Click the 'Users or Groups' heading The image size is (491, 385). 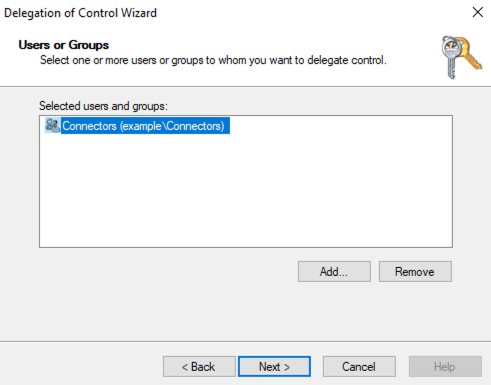tap(64, 45)
